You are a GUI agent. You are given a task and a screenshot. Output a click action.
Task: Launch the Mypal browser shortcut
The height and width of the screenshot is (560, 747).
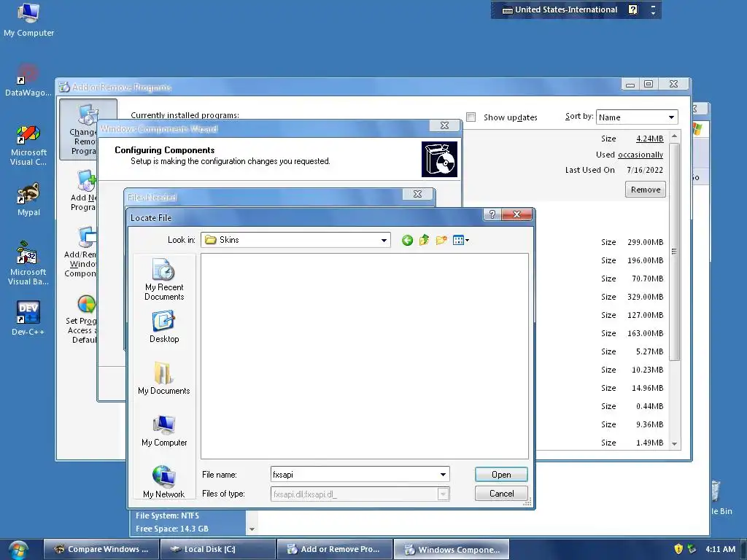[28, 200]
